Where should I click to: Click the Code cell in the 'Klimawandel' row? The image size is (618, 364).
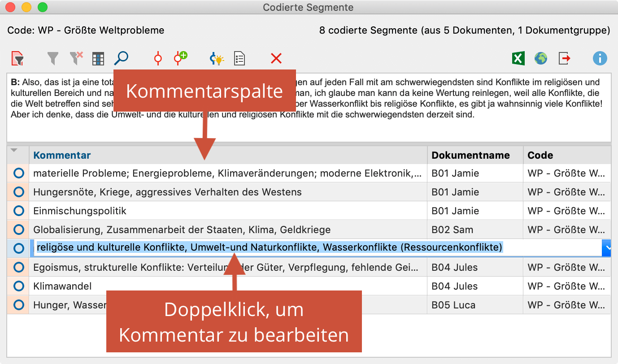(x=567, y=286)
